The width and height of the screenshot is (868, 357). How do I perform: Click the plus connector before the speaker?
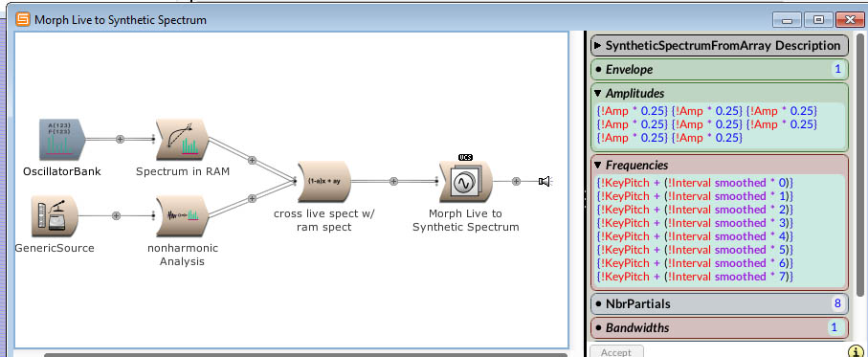516,181
